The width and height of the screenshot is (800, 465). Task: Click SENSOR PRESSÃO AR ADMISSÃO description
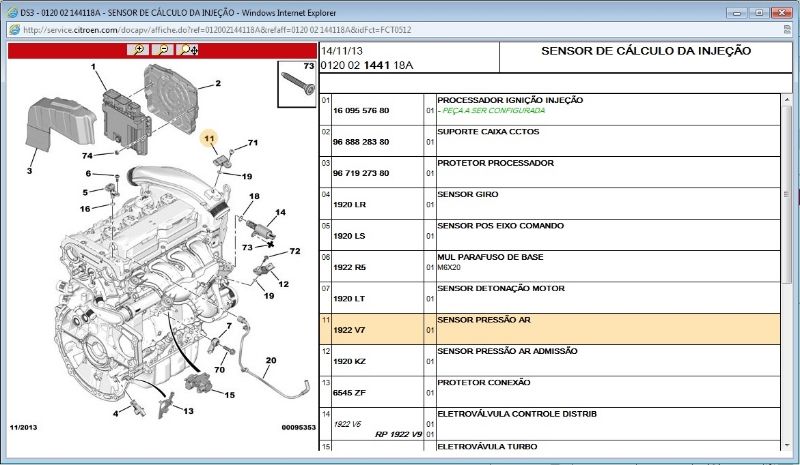(507, 351)
